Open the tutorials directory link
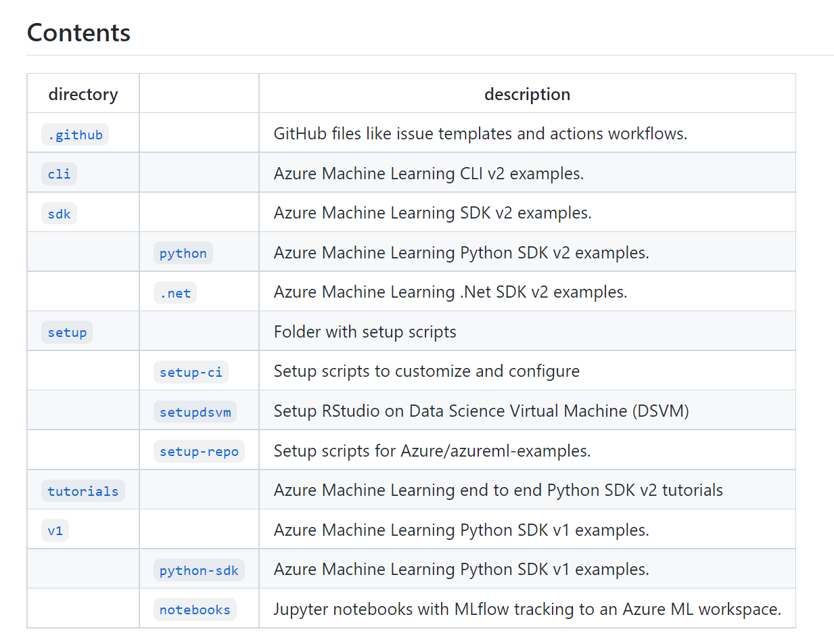The width and height of the screenshot is (834, 644). 83,491
